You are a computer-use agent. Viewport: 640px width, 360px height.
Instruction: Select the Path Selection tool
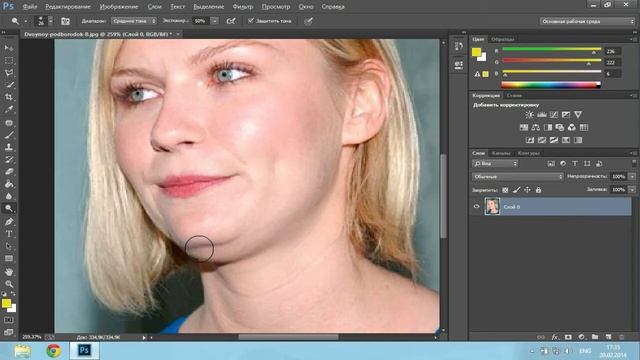coord(9,246)
